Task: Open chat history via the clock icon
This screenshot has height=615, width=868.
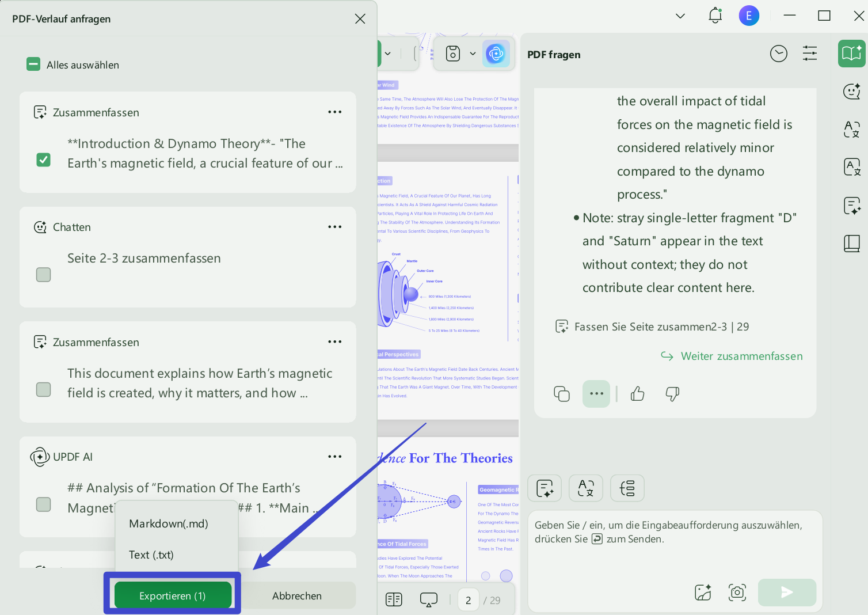Action: [x=779, y=53]
